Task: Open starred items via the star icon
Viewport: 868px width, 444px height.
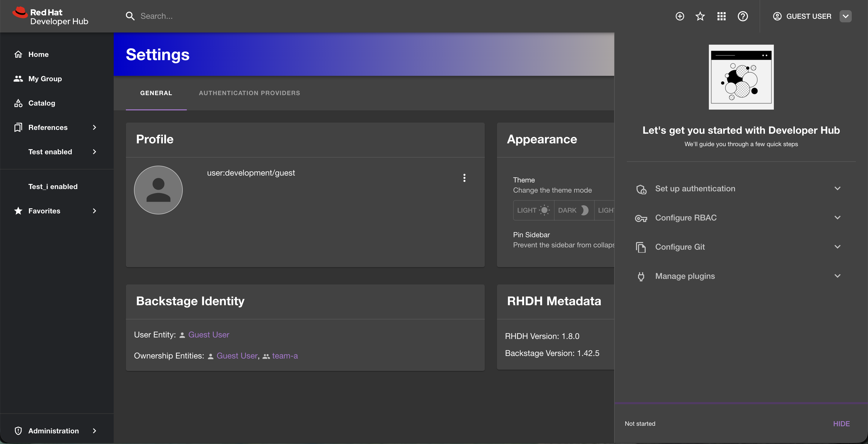Action: click(700, 16)
